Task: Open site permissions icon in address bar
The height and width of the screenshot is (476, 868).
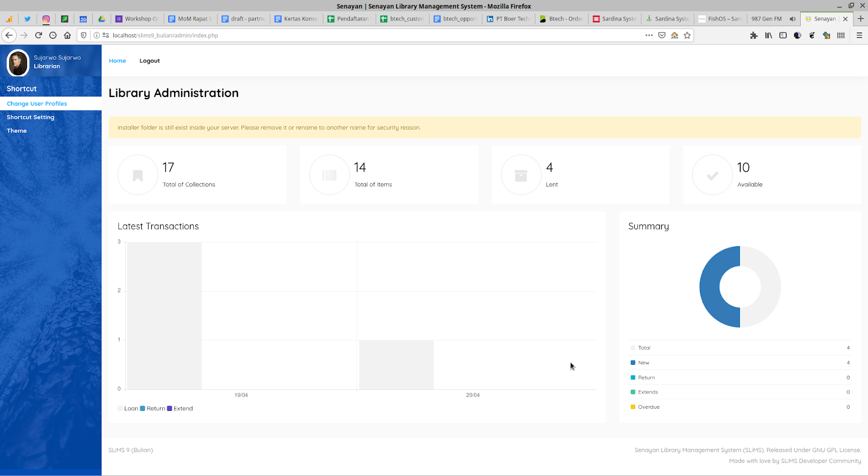Action: pos(106,35)
